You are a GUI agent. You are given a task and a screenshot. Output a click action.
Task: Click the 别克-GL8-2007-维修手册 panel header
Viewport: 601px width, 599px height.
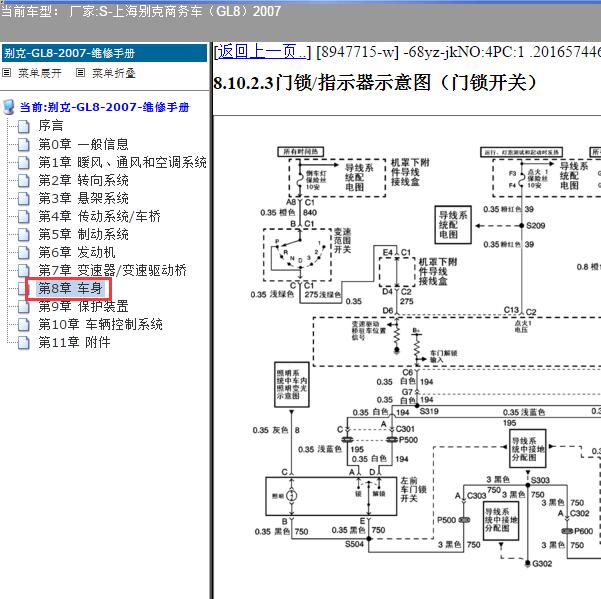coord(104,53)
